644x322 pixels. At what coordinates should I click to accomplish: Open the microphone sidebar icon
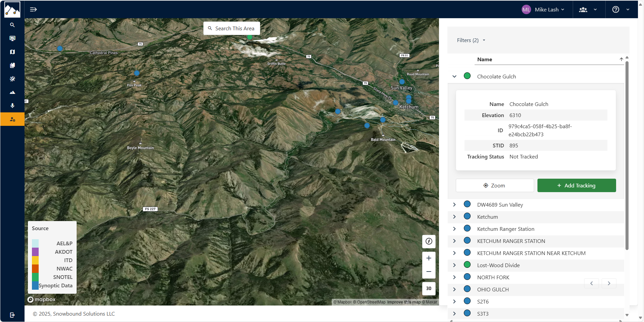12,106
